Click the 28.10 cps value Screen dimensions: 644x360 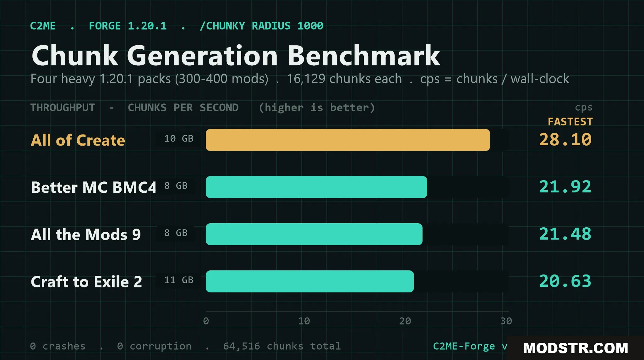point(565,140)
